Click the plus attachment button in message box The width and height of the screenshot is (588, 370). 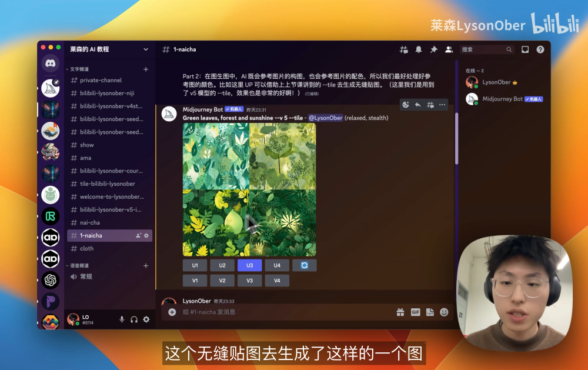[172, 312]
